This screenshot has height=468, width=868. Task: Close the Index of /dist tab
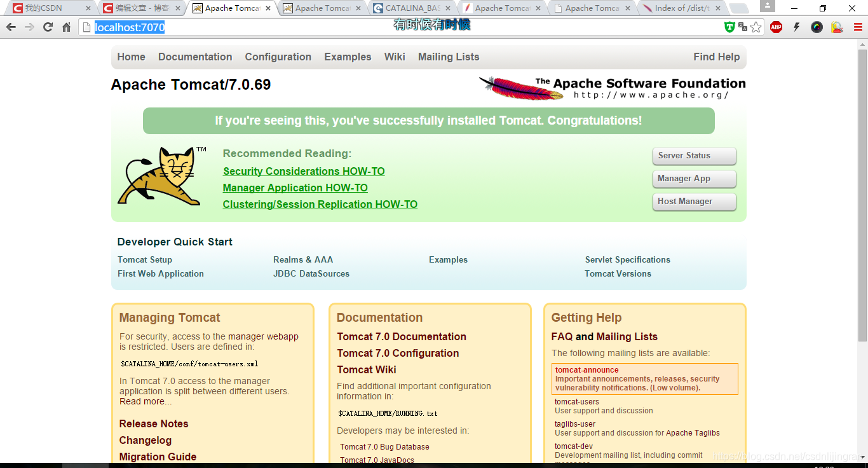(x=719, y=8)
